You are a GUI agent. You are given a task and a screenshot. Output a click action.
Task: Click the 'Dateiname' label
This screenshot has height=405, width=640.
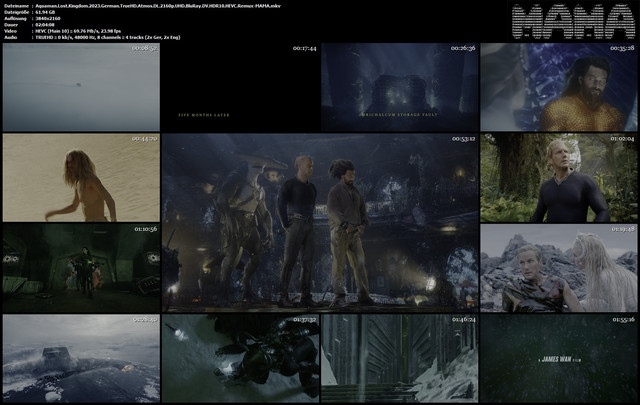[x=16, y=6]
